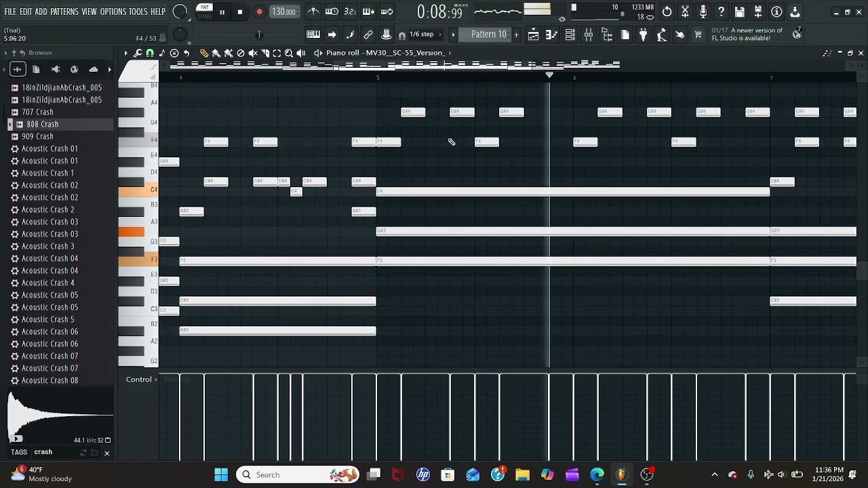Open the project picker tree icon

pos(607,35)
